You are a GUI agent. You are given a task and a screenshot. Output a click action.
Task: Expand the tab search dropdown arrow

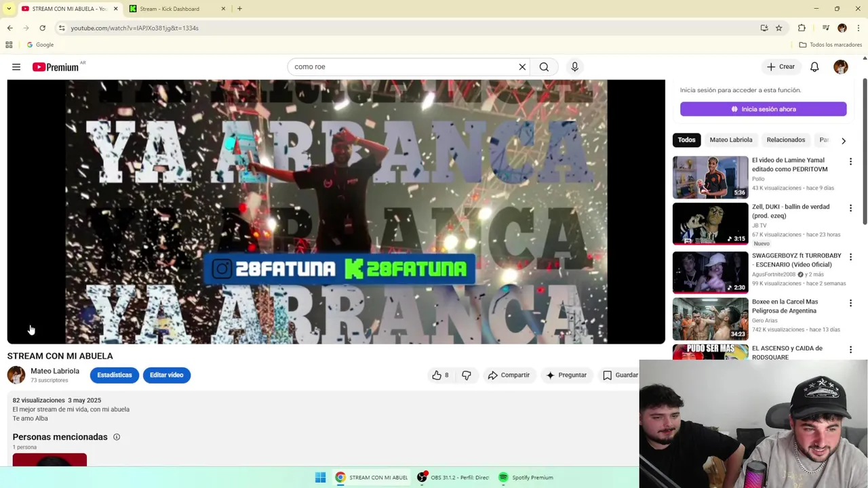tap(9, 9)
